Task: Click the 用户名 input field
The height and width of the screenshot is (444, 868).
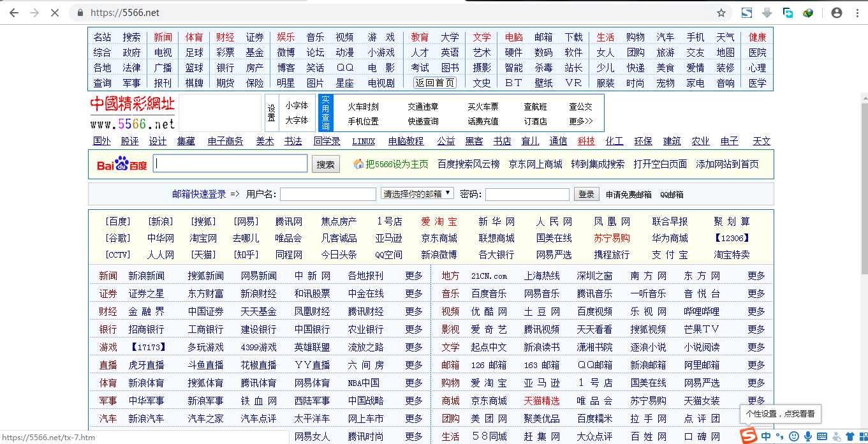Action: tap(328, 194)
